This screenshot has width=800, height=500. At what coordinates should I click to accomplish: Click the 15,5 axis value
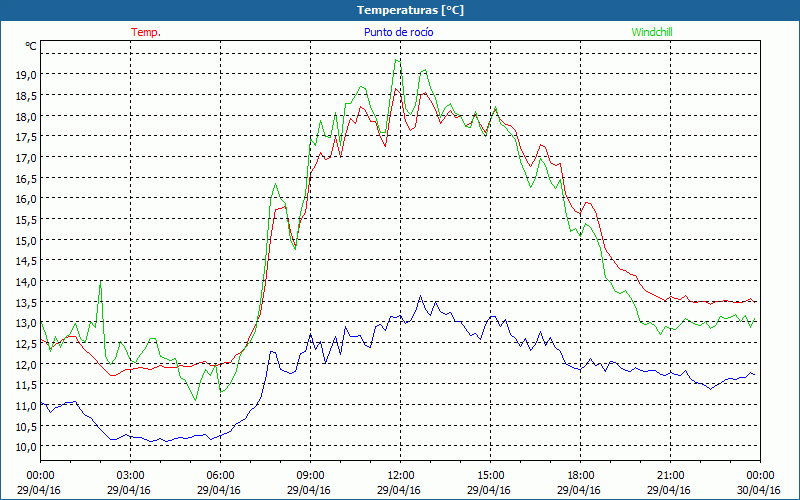coord(27,219)
